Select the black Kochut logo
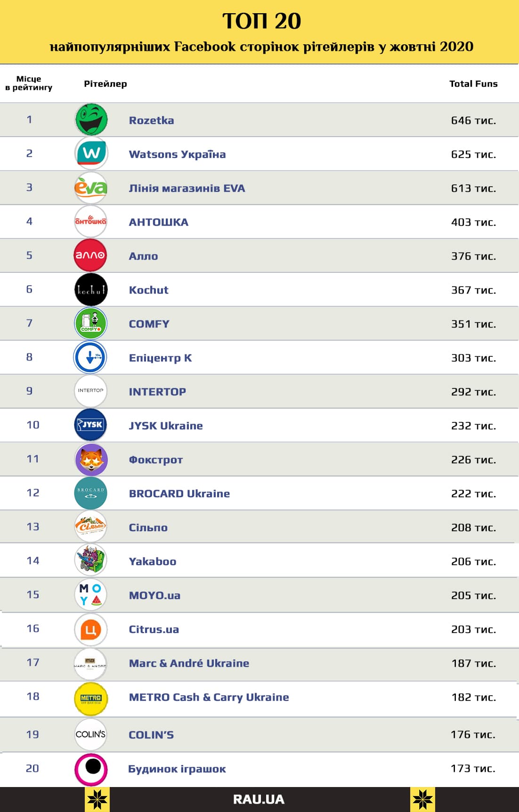The image size is (519, 812). click(91, 289)
